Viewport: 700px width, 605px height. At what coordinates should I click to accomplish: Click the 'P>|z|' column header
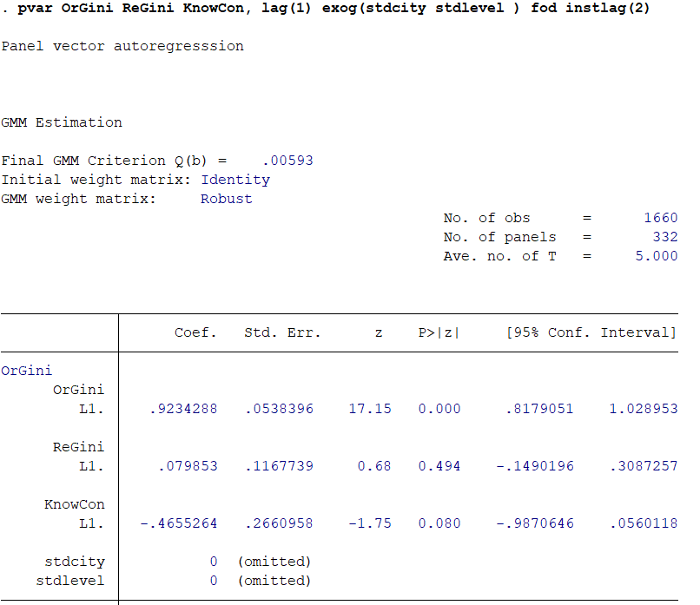coord(439,332)
